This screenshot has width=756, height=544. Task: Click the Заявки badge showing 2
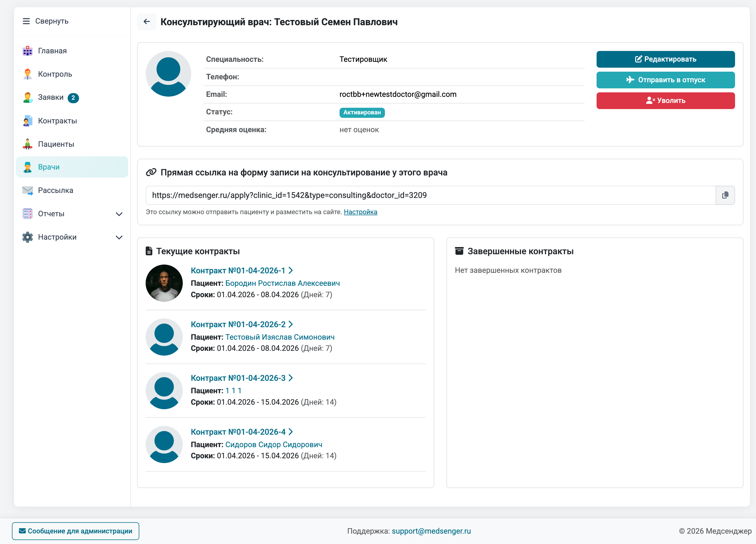click(73, 98)
